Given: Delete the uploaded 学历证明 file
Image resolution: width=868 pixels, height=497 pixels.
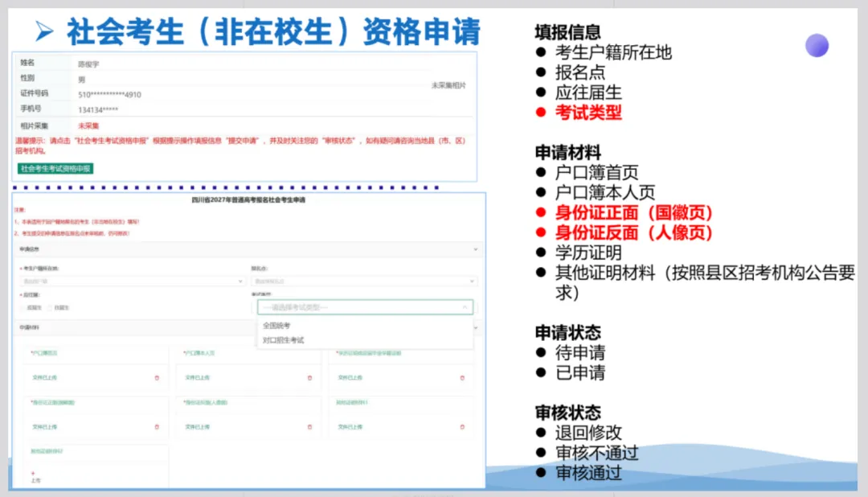Looking at the screenshot, I should click(462, 378).
